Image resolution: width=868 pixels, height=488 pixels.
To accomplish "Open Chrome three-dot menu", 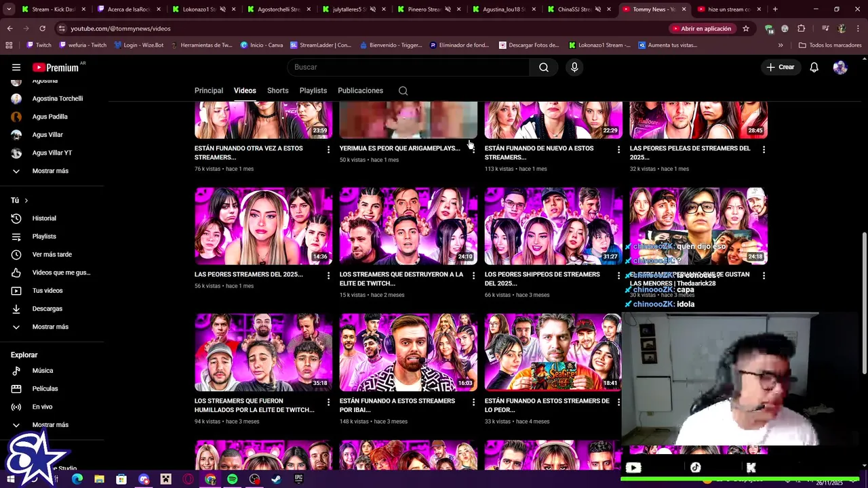I will pos(857,28).
